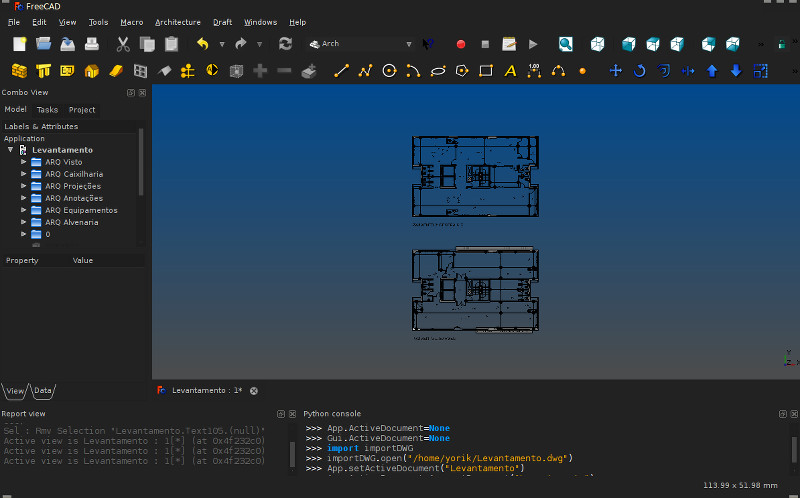Refresh the view with recompute icon
Screen dimensions: 800x498
tap(285, 44)
